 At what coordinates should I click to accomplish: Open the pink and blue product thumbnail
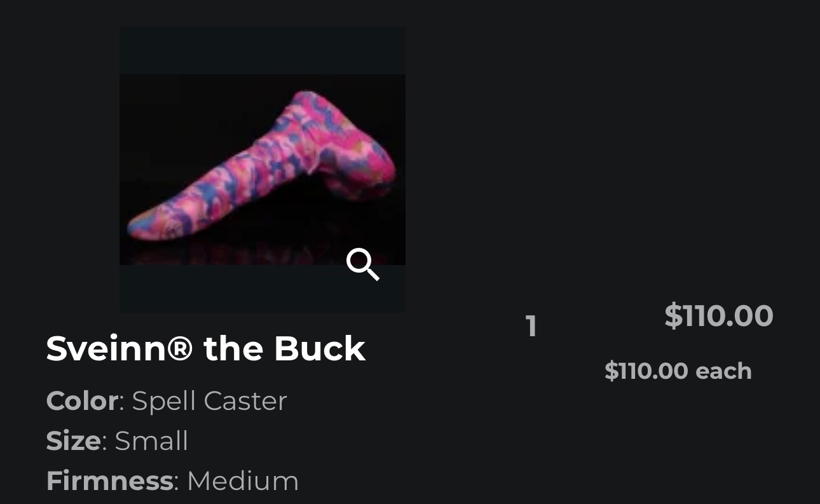click(x=262, y=169)
